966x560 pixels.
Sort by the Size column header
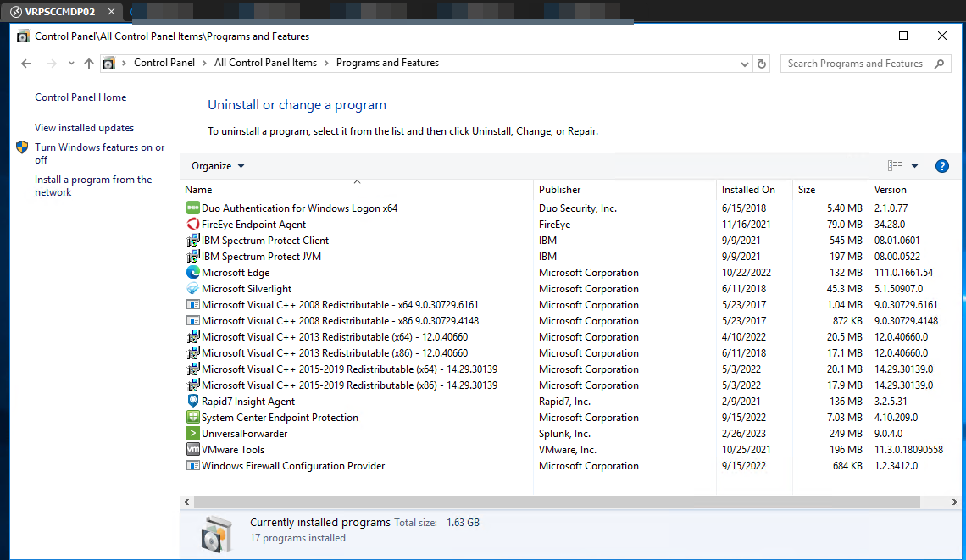click(x=830, y=190)
